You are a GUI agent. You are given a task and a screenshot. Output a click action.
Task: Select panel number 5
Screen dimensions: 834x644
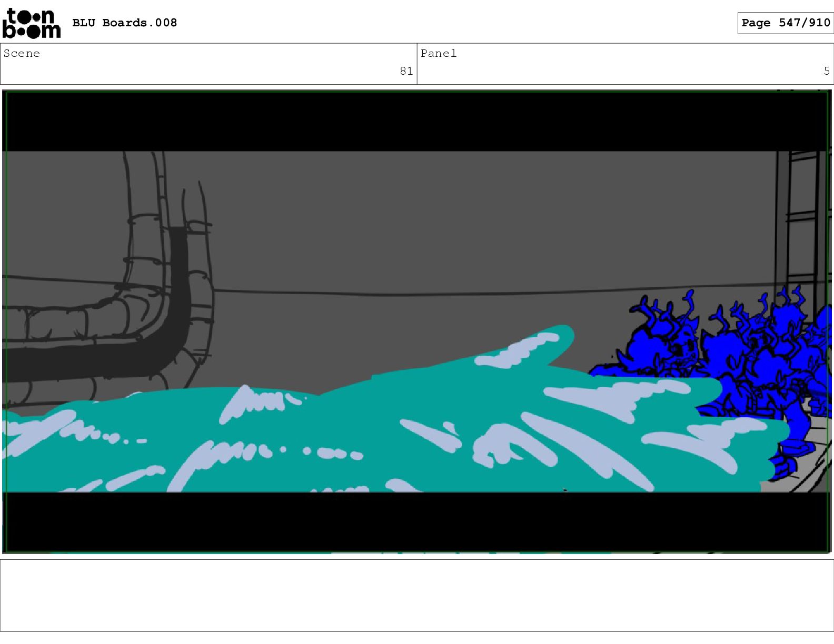tap(826, 71)
